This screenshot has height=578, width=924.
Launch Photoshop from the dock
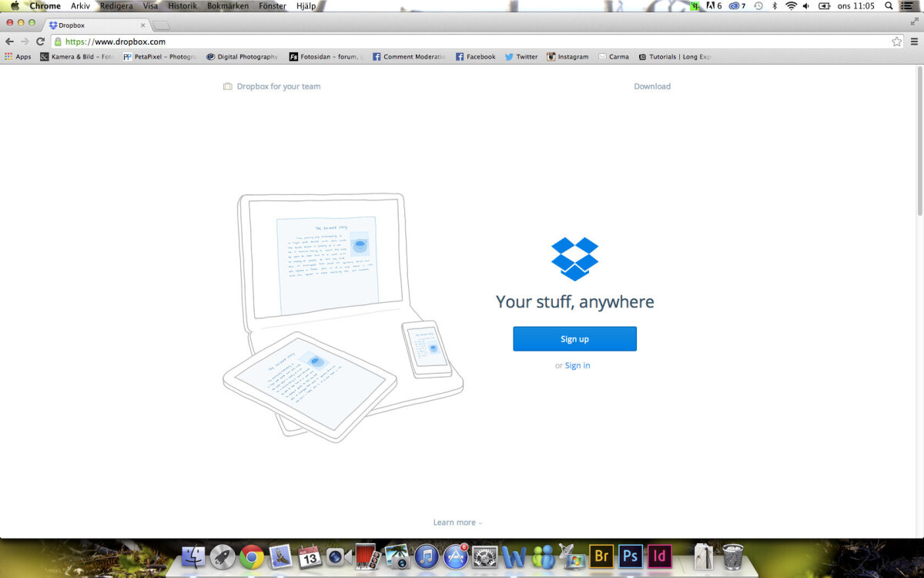pos(631,556)
